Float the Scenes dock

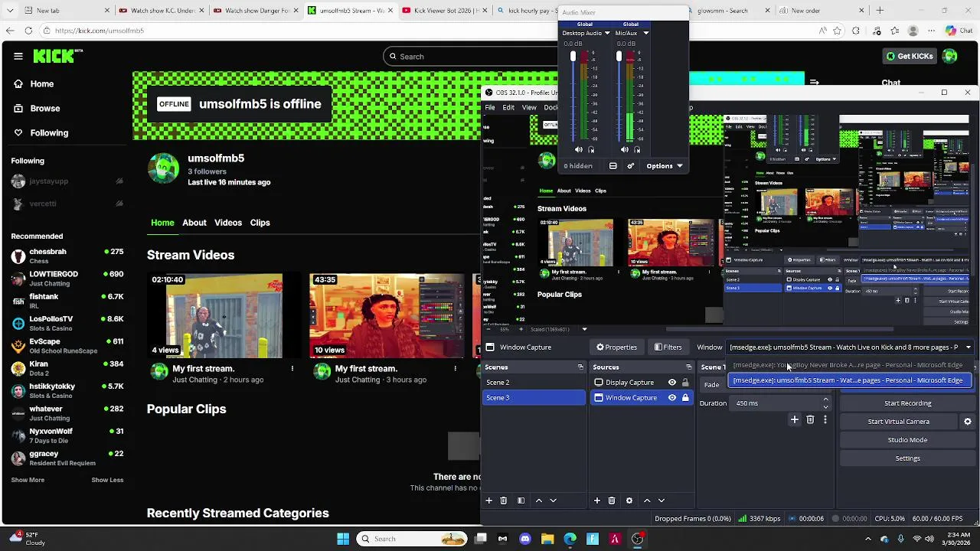pyautogui.click(x=580, y=367)
